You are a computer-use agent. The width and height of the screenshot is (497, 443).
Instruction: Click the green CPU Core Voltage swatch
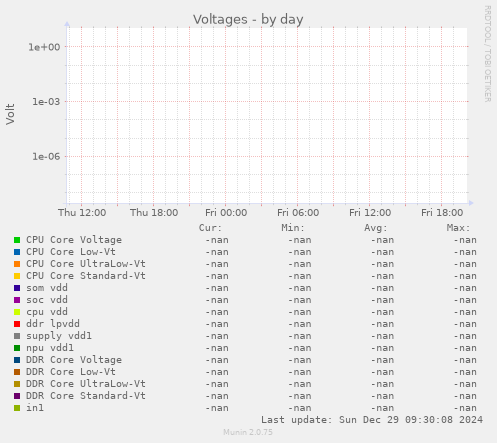pyautogui.click(x=17, y=240)
